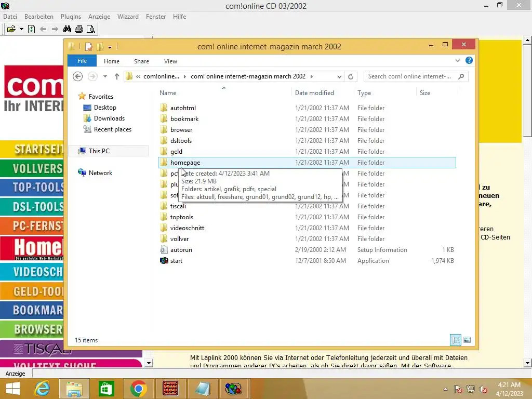Click the Windows Start button

tap(13, 389)
